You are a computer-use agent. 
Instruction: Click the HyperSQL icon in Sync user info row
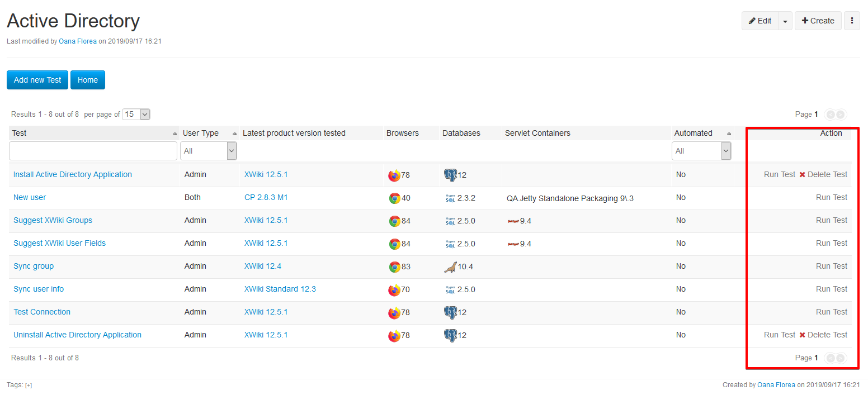451,289
